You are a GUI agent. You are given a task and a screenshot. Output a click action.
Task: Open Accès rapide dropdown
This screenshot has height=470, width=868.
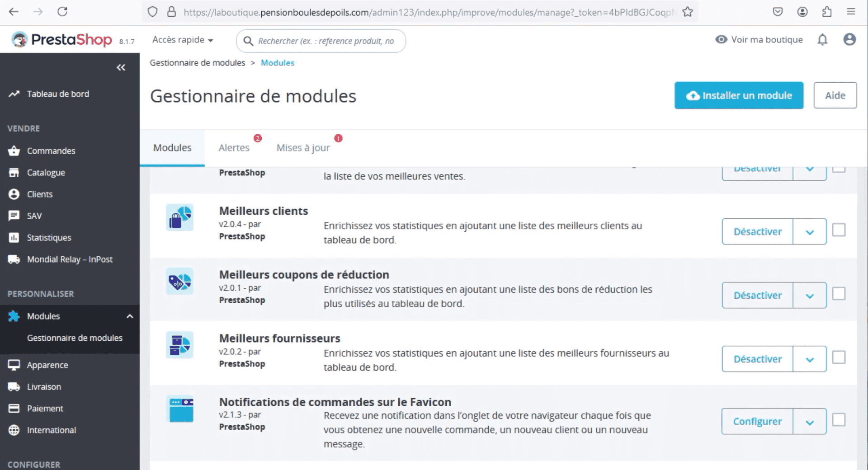183,40
